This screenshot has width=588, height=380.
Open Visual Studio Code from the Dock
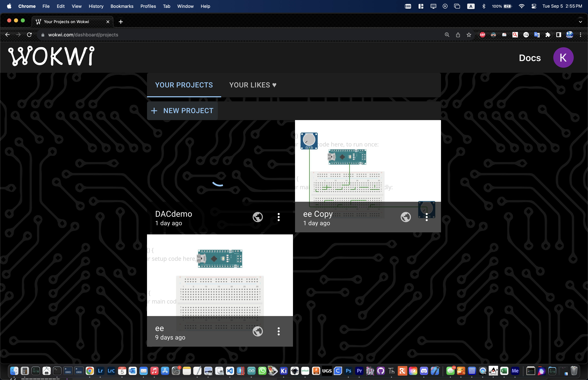[230, 371]
